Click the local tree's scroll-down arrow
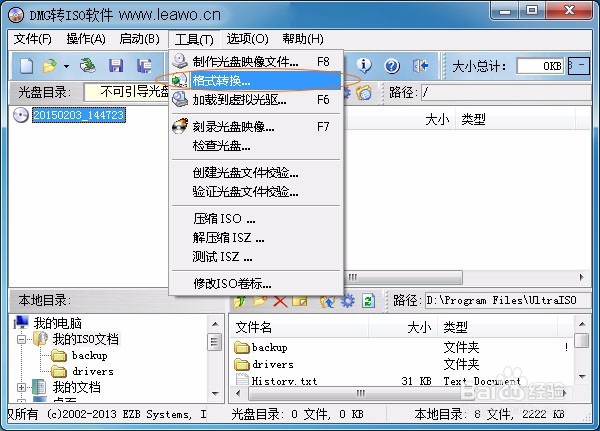The width and height of the screenshot is (600, 431). (x=215, y=393)
